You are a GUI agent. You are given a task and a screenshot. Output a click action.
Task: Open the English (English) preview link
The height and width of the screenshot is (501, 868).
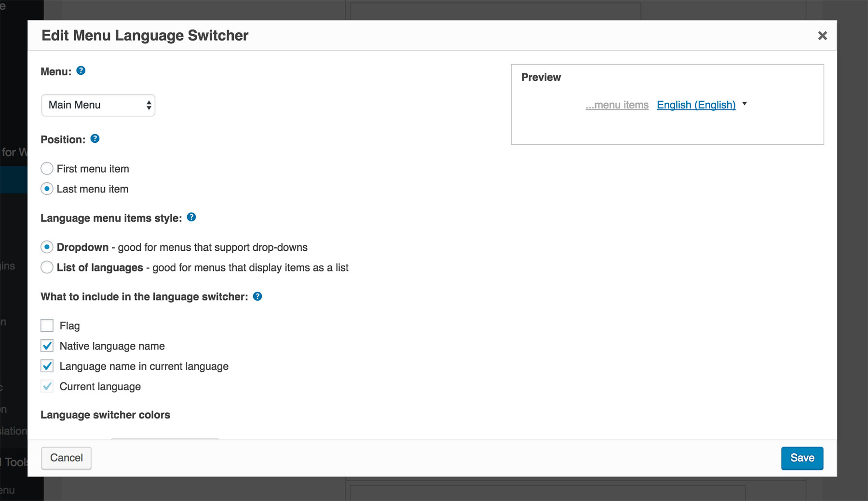coord(696,105)
